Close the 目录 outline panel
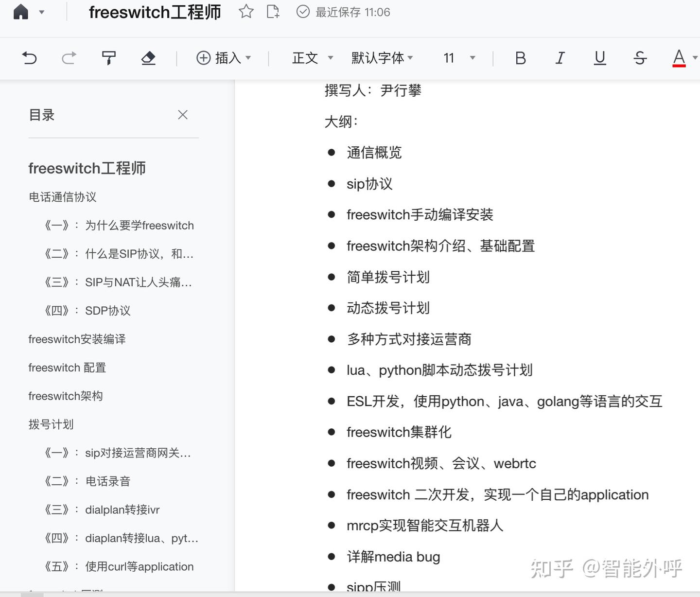This screenshot has width=700, height=597. [x=183, y=115]
